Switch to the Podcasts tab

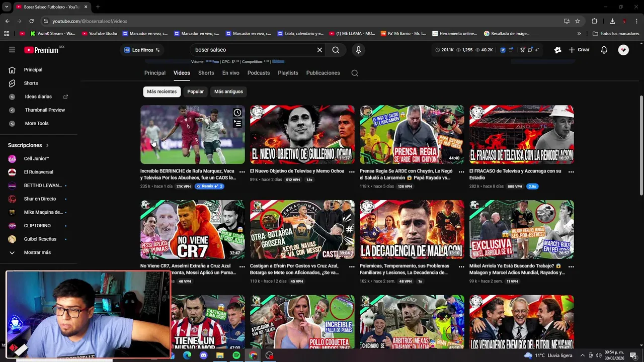[x=259, y=73]
